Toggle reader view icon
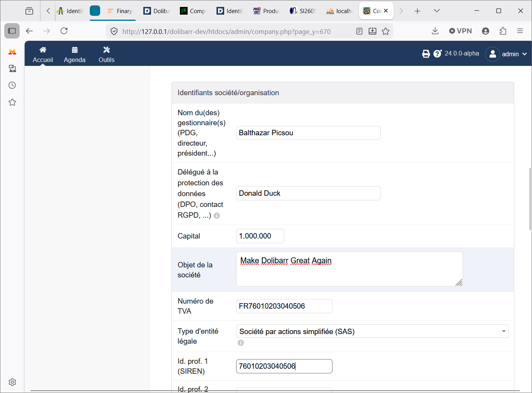This screenshot has width=532, height=393. coord(359,31)
